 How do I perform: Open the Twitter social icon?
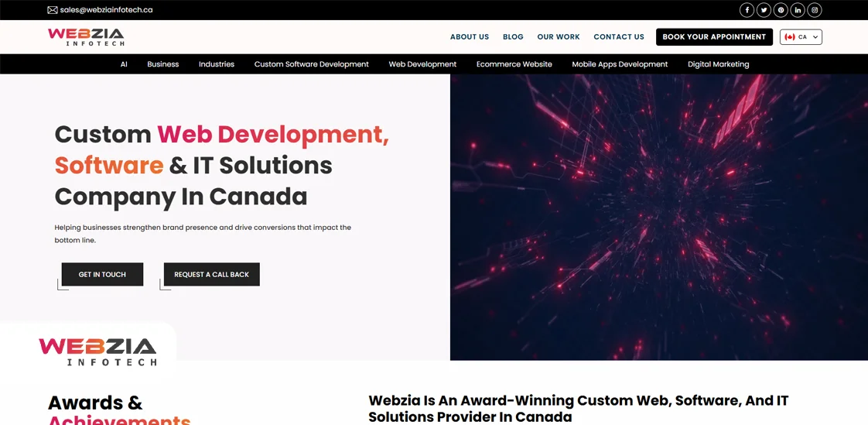pyautogui.click(x=764, y=10)
